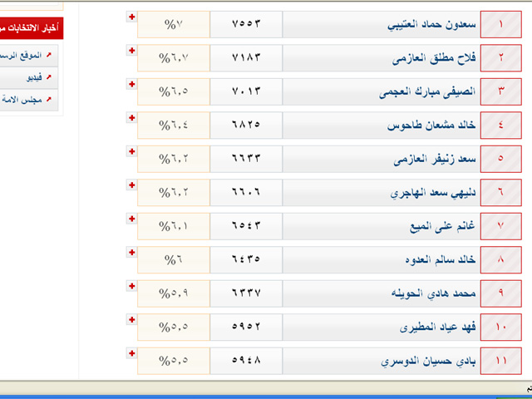Click plus icon beside خالد سالم العدوه
Viewport: 532px width, 399px height.
click(131, 253)
